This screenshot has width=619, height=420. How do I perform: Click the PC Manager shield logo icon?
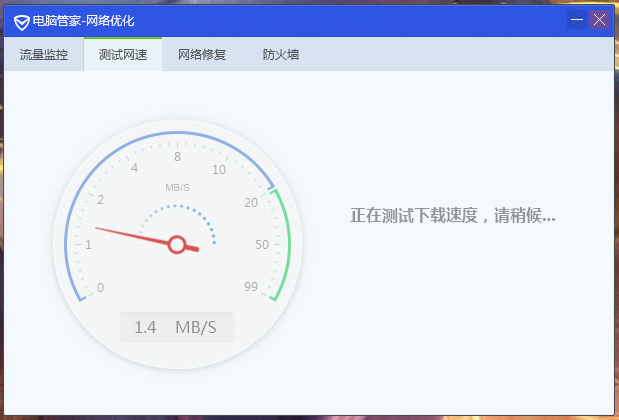(20, 20)
